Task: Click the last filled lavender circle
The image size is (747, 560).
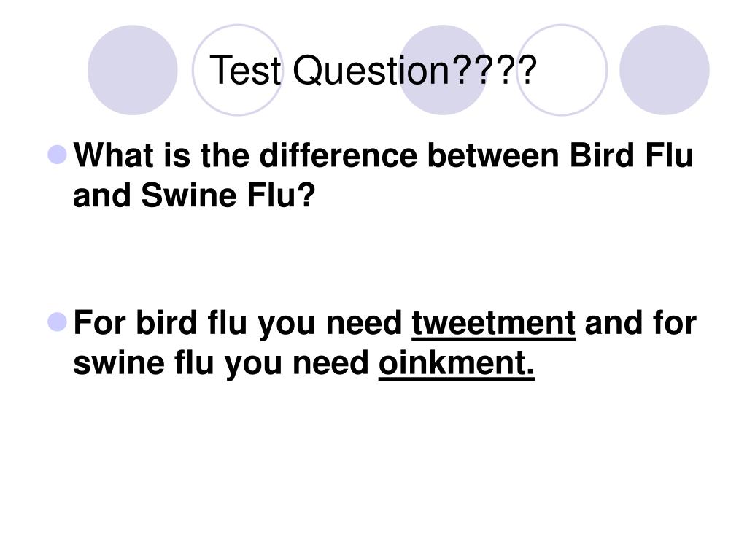Action: (x=664, y=70)
